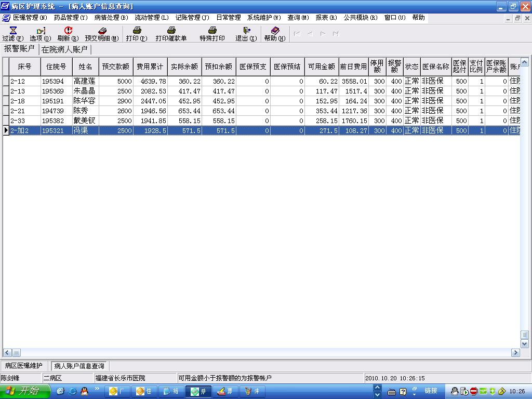The image size is (532, 399).
Task: Open 查询 menu
Action: tap(298, 18)
